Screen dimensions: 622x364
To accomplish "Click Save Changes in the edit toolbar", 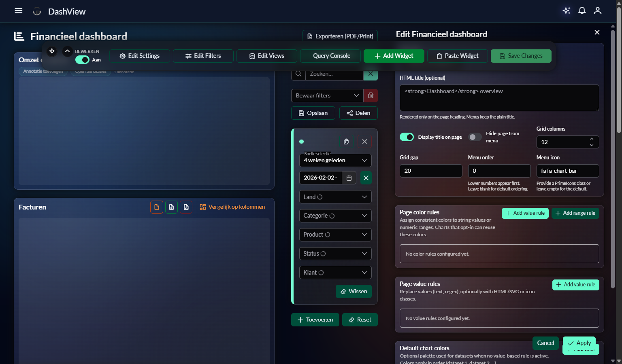I will coord(521,56).
